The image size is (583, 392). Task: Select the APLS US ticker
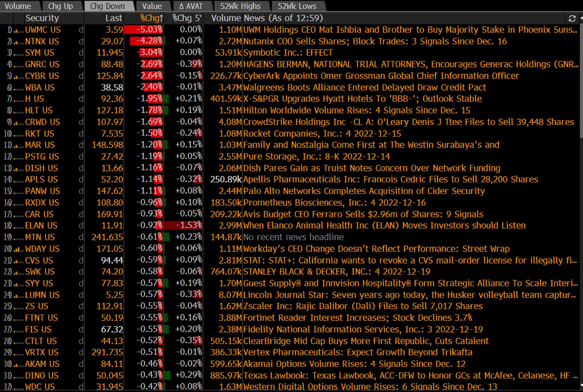tap(41, 180)
